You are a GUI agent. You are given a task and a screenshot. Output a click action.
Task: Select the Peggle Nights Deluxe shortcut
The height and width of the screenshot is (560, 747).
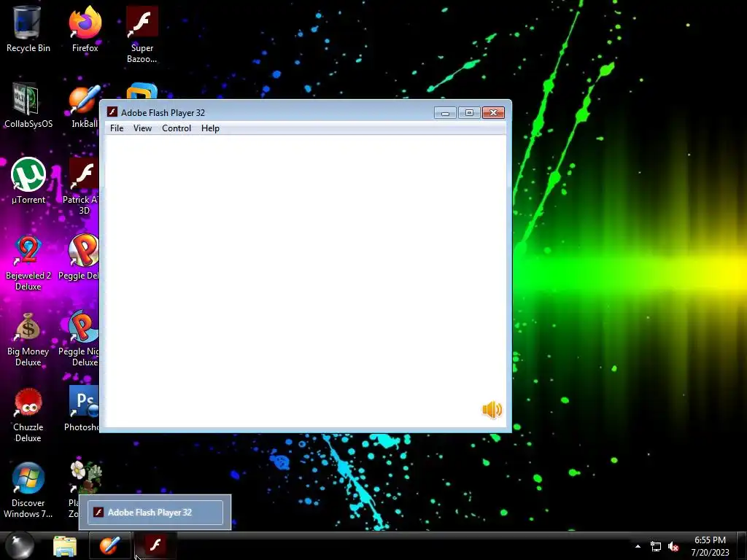click(x=80, y=338)
